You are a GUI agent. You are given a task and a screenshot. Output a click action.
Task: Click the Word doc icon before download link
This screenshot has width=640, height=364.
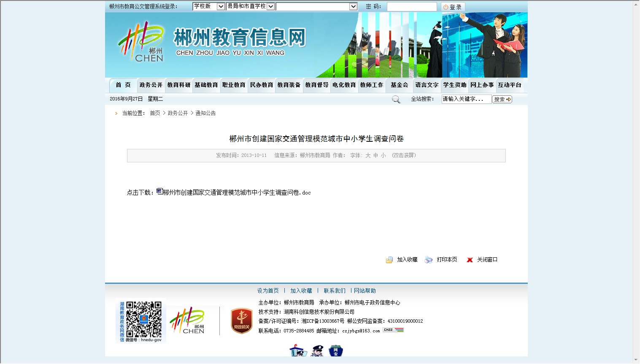pos(159,191)
